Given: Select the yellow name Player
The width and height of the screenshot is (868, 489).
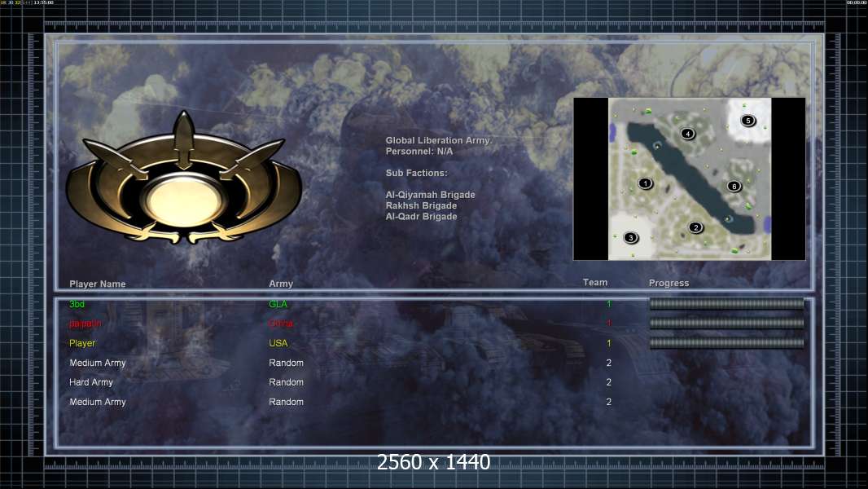Looking at the screenshot, I should pyautogui.click(x=82, y=343).
